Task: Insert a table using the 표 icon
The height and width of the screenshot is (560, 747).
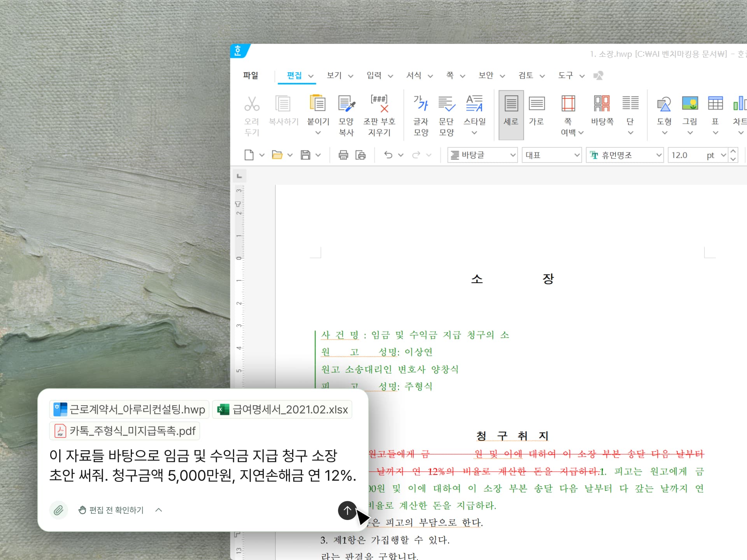Action: tap(715, 111)
